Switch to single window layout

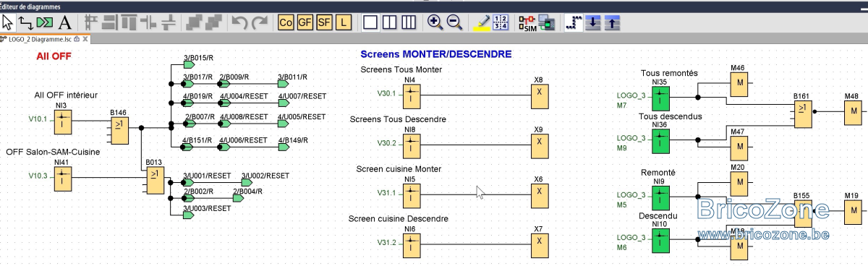tap(370, 22)
